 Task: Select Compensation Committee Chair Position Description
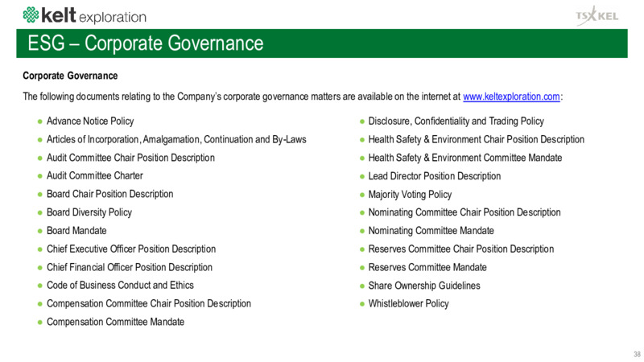point(149,304)
